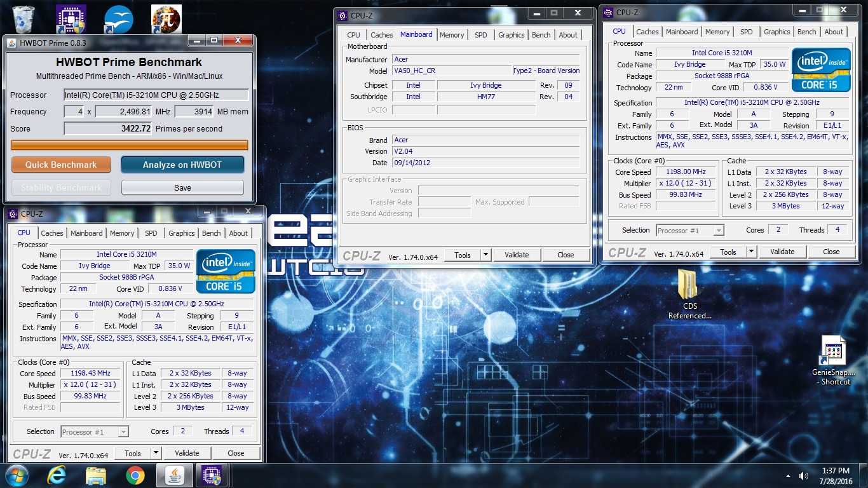
Task: Switch to CPU-Z via its taskbar icon
Action: pos(211,475)
